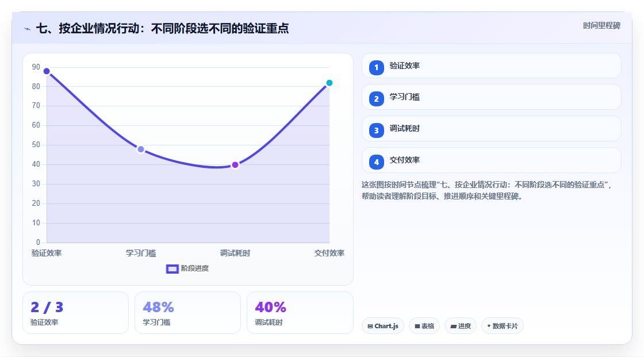This screenshot has height=357, width=644.
Task: Open the 验证效率 milestone row
Action: click(x=491, y=66)
